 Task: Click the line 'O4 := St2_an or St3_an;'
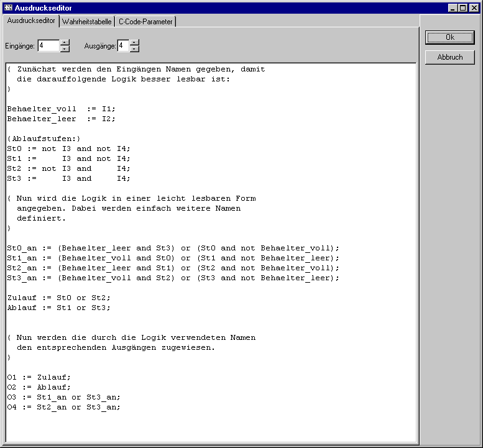64,407
